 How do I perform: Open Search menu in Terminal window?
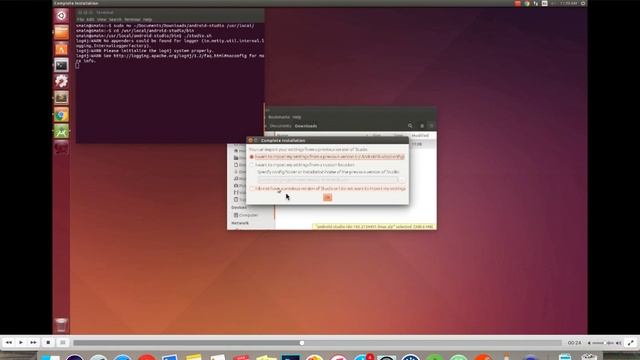[x=115, y=19]
